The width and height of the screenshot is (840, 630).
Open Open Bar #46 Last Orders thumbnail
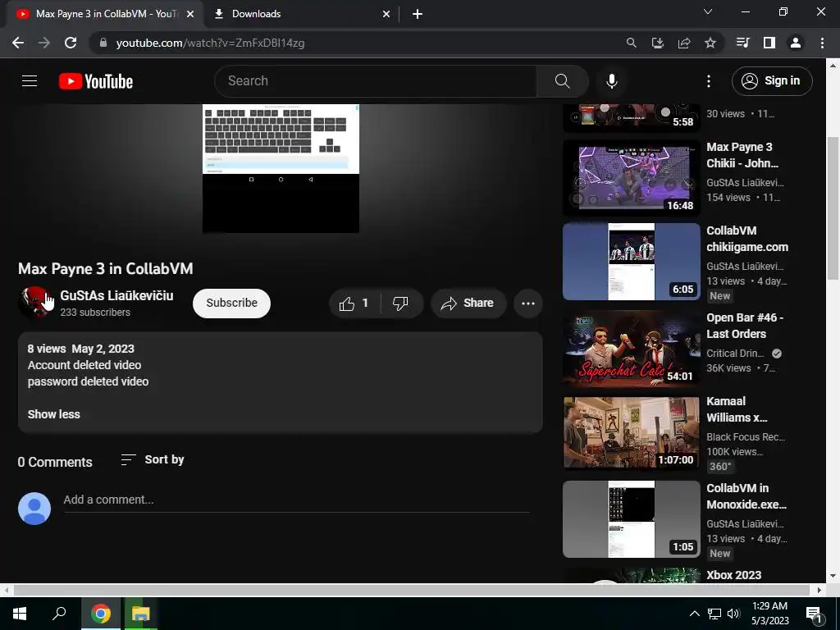pyautogui.click(x=631, y=348)
